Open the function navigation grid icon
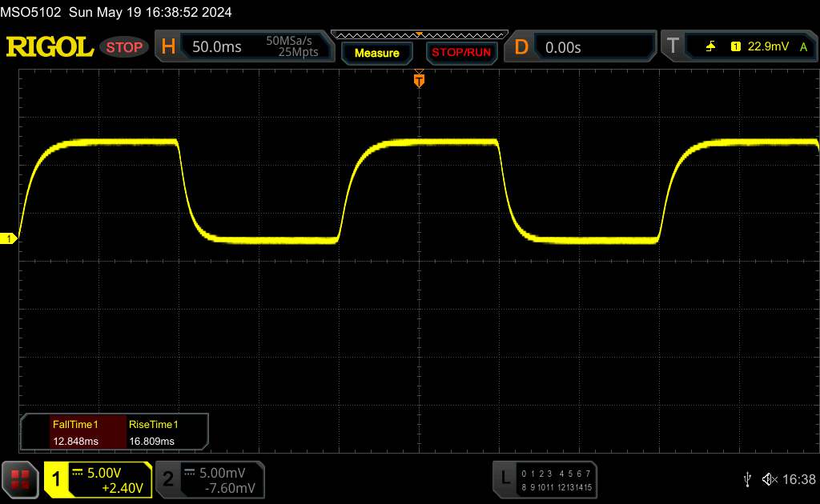Image resolution: width=820 pixels, height=504 pixels. (x=20, y=479)
